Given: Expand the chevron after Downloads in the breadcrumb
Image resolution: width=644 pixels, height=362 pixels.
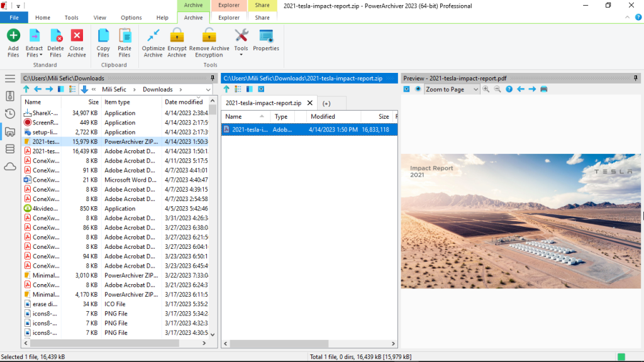Looking at the screenshot, I should tap(180, 89).
